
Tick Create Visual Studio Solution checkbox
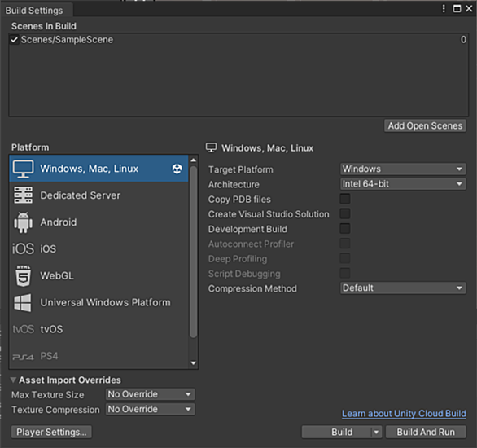point(345,214)
